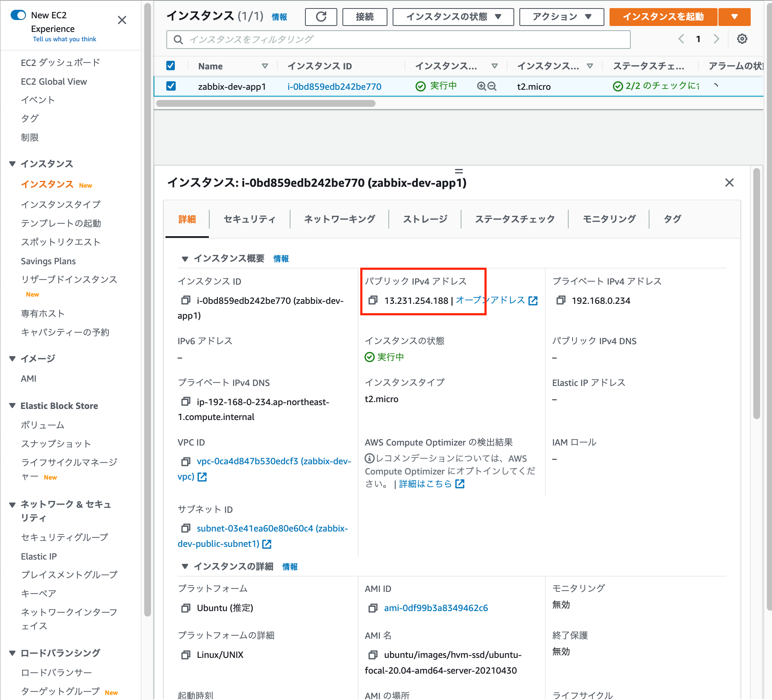This screenshot has height=700, width=772.
Task: Collapse the インスタンス概要 section
Action: click(x=185, y=258)
